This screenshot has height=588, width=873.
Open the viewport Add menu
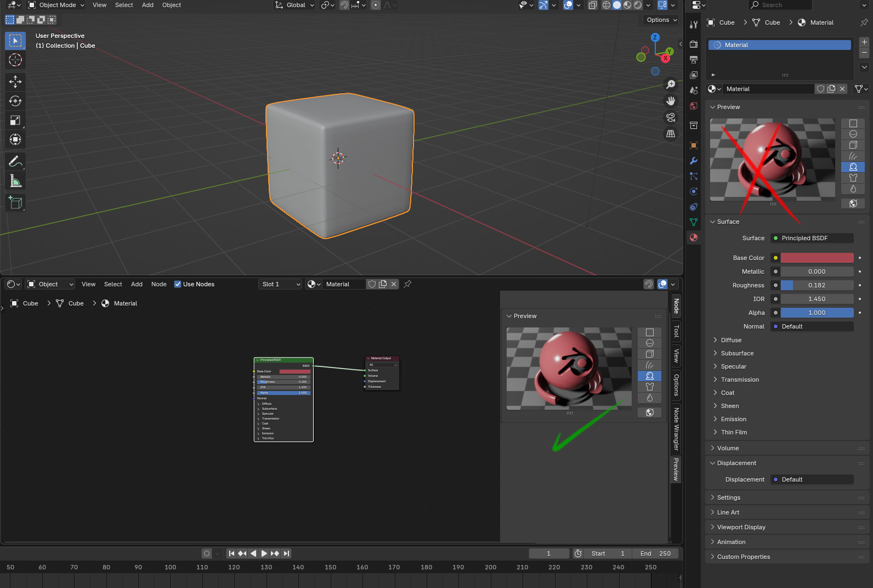pos(148,5)
